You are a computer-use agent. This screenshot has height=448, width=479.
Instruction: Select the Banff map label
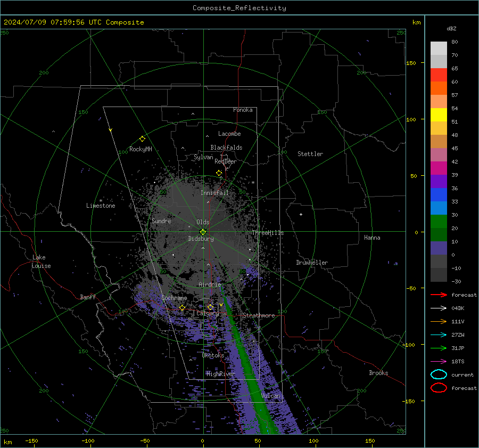click(88, 297)
